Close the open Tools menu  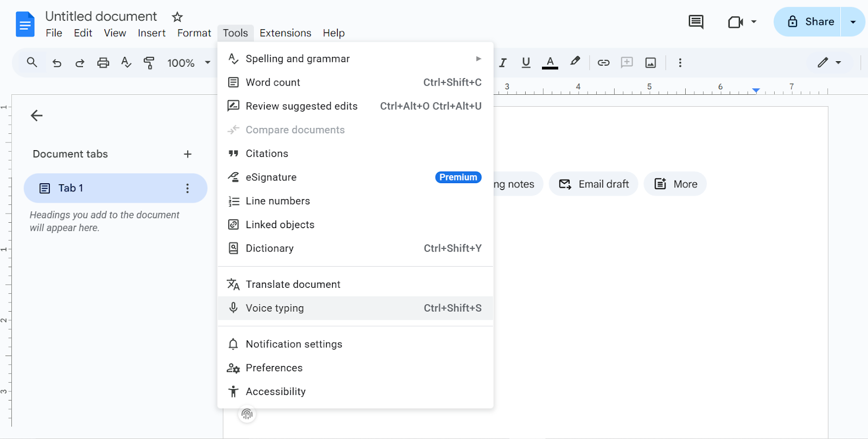pos(235,33)
